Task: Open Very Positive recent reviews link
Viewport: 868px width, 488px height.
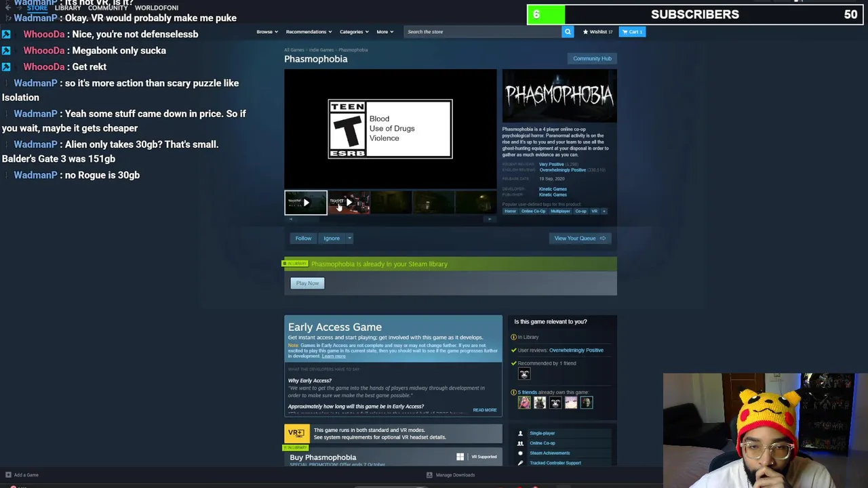Action: (551, 165)
